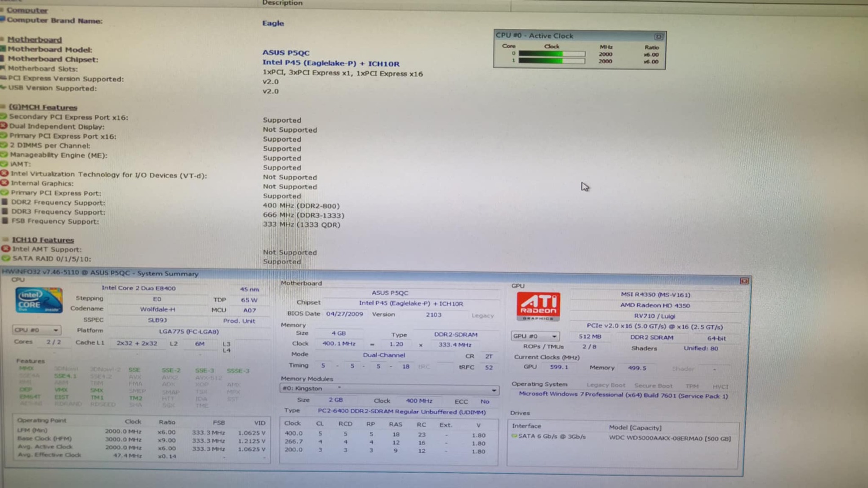Click the Description column header
This screenshot has width=868, height=488.
[282, 3]
